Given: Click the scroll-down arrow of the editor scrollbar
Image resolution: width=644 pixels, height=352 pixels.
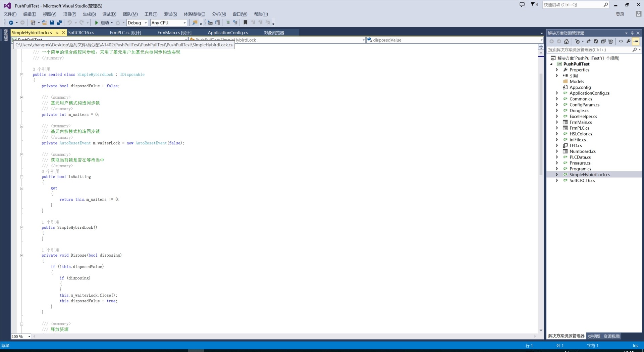Looking at the screenshot, I should (x=541, y=331).
